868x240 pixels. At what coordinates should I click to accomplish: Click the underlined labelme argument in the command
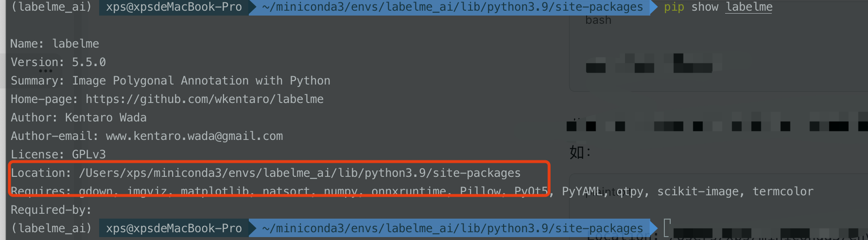click(x=748, y=7)
